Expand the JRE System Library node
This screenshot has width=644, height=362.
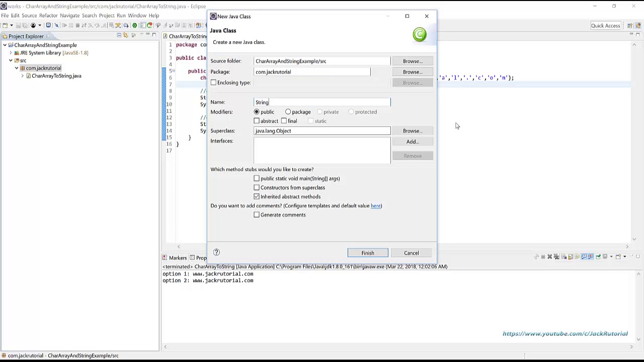pyautogui.click(x=11, y=53)
